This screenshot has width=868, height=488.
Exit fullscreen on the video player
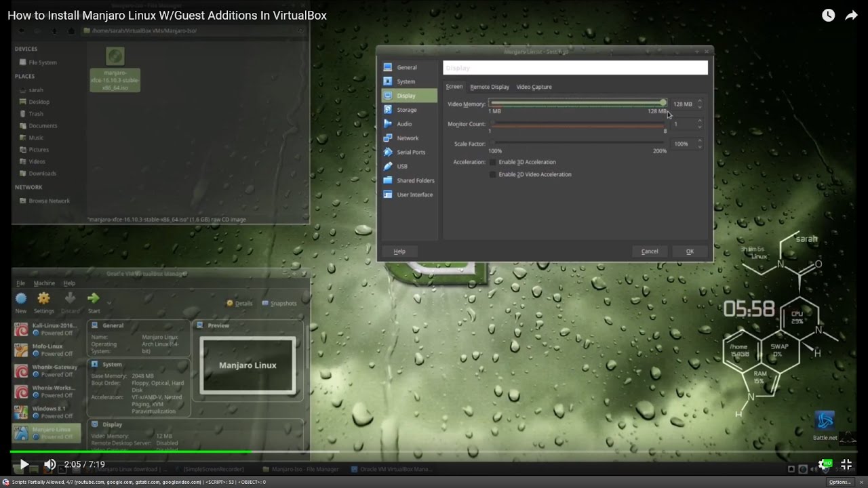846,464
